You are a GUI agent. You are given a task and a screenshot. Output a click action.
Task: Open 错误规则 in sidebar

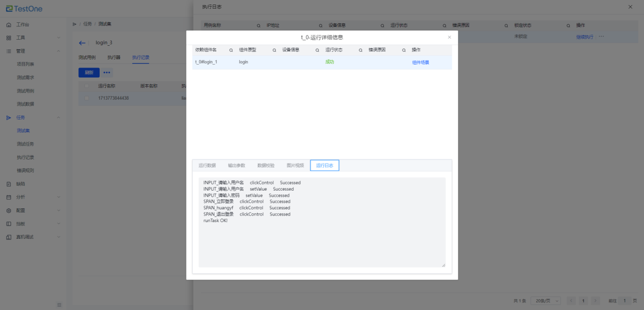25,171
